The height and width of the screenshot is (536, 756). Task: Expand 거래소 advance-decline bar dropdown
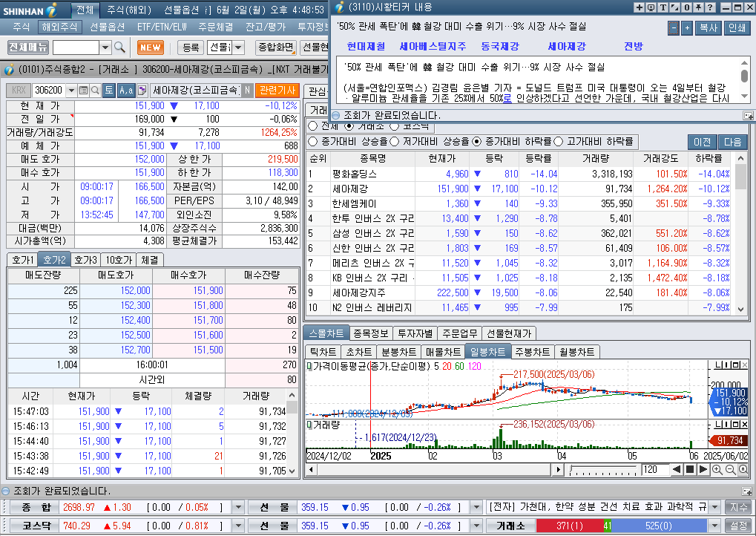pyautogui.click(x=715, y=526)
